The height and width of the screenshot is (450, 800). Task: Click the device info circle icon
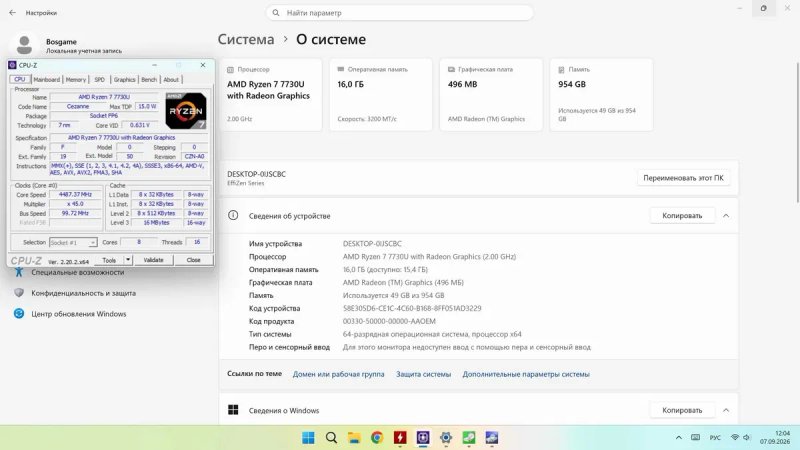click(233, 215)
